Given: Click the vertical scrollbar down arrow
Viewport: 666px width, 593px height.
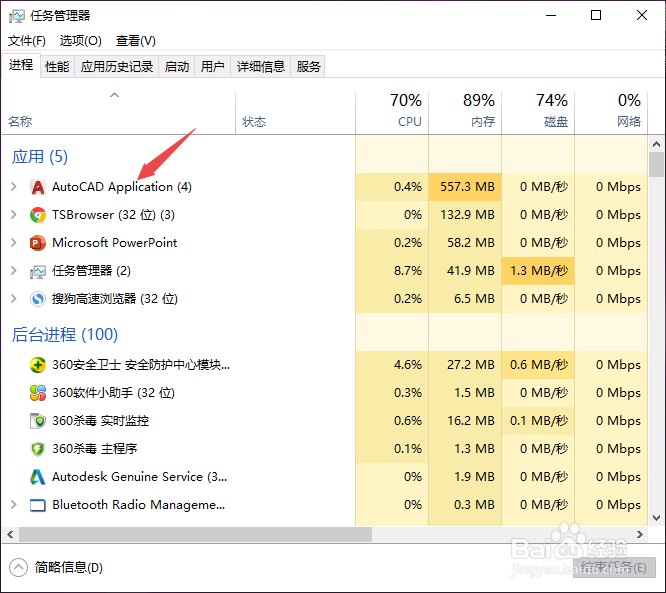Looking at the screenshot, I should [x=657, y=518].
